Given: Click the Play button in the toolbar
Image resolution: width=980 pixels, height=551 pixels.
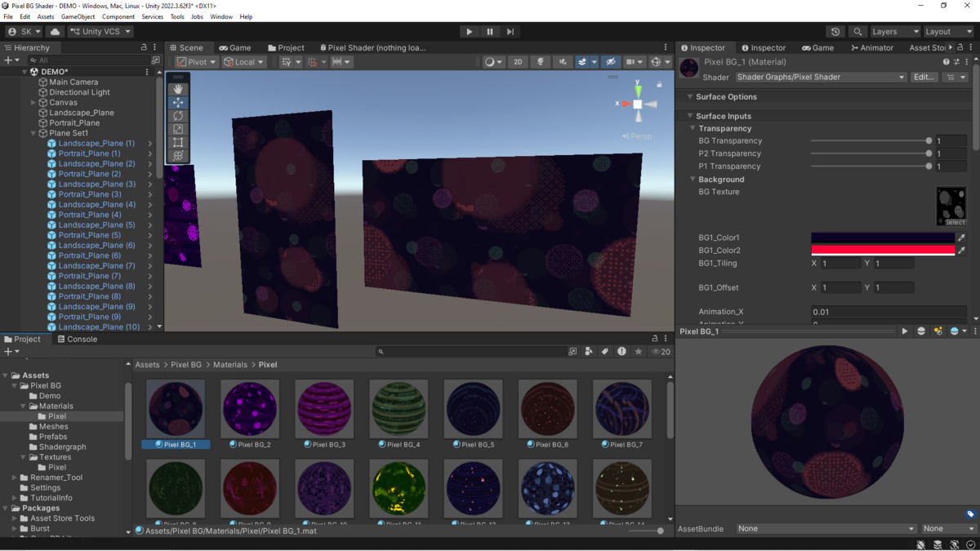Looking at the screenshot, I should point(469,32).
